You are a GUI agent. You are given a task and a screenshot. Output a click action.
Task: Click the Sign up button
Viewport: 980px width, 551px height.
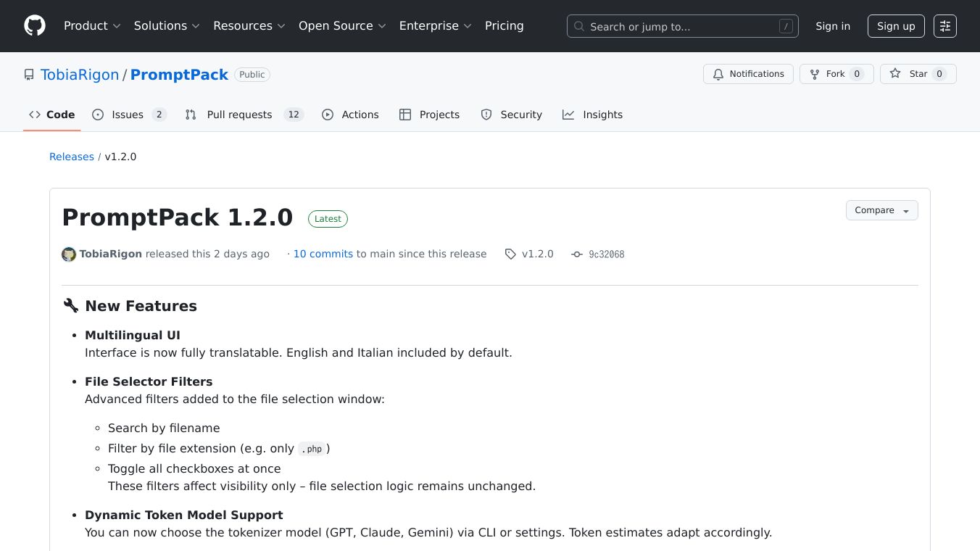click(x=896, y=26)
